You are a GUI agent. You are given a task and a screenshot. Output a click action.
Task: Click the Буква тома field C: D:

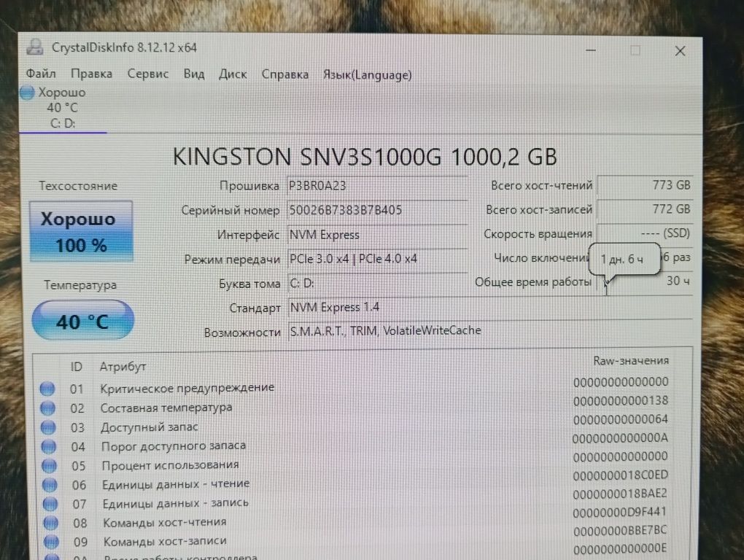point(377,284)
